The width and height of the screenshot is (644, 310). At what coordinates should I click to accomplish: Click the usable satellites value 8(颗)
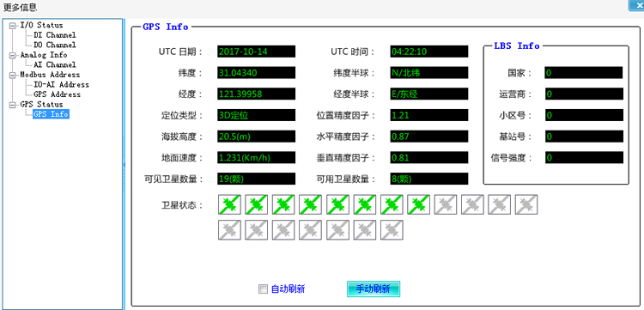coord(429,179)
